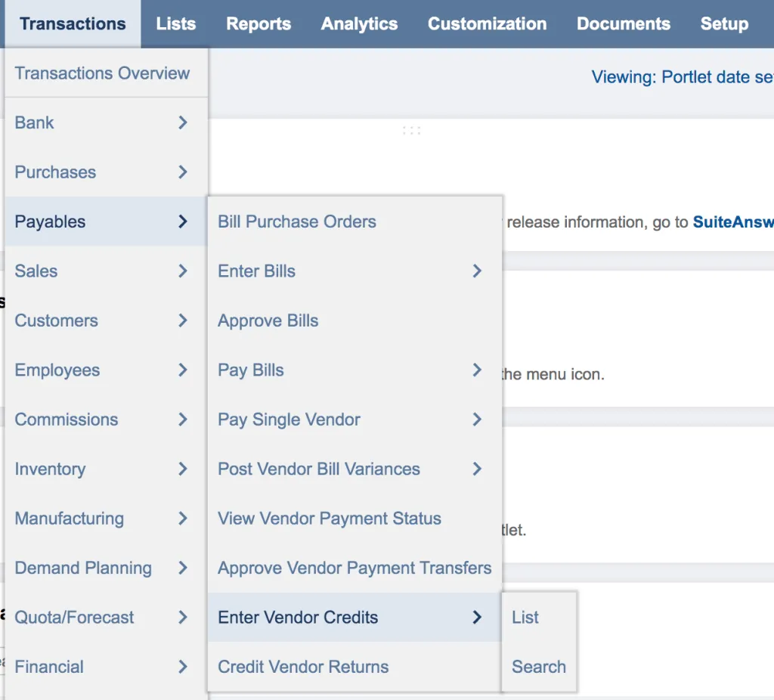Image resolution: width=774 pixels, height=700 pixels.
Task: Click the Payables chevron arrow
Action: pos(183,221)
